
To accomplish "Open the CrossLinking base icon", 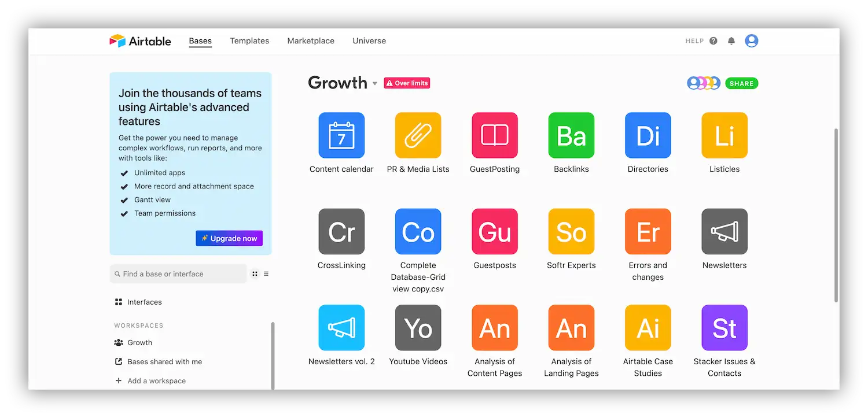I will click(x=341, y=231).
